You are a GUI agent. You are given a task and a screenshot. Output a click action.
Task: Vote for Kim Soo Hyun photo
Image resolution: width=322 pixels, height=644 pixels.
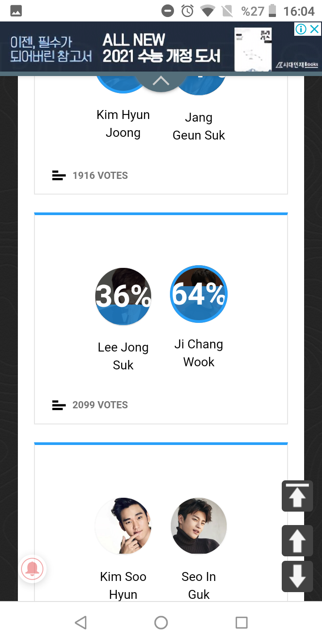(x=123, y=526)
